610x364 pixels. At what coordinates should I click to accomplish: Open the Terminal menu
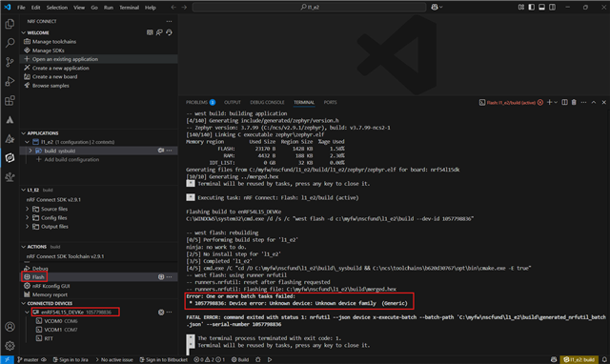(130, 8)
